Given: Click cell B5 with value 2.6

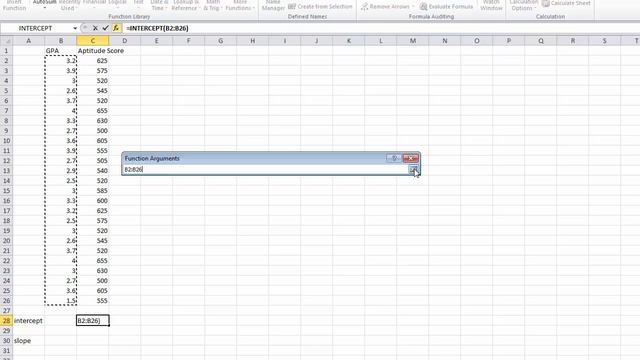Looking at the screenshot, I should click(61, 91).
